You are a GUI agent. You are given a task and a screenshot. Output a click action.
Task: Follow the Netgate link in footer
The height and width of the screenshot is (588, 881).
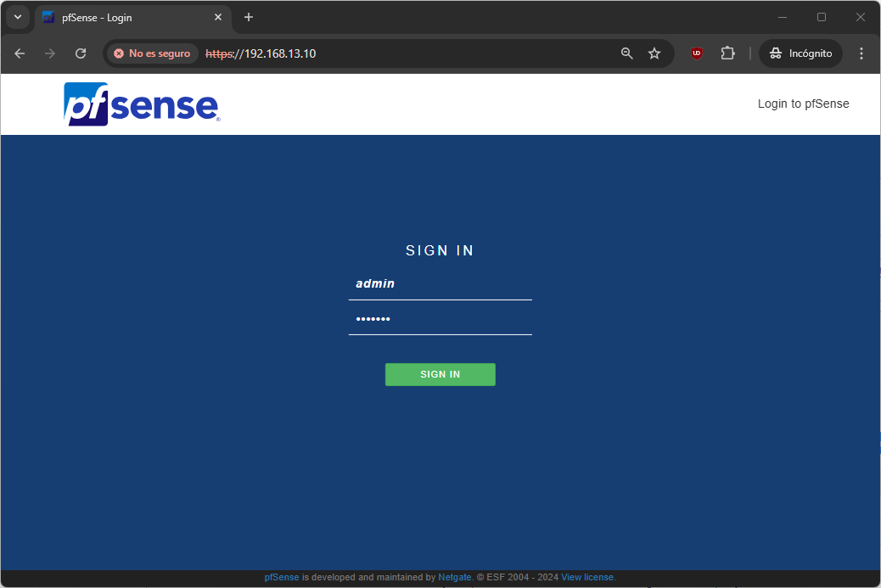click(454, 577)
